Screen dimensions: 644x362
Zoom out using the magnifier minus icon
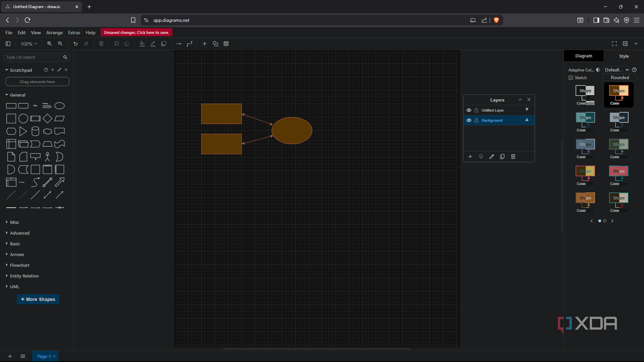[60, 44]
